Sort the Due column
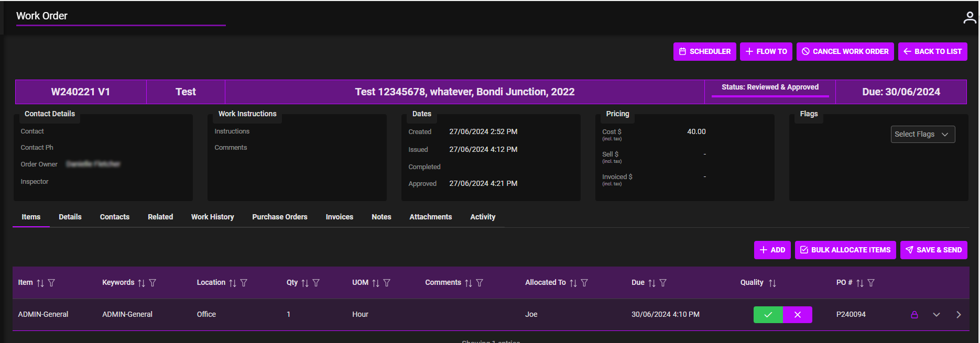Image resolution: width=980 pixels, height=343 pixels. pos(652,283)
